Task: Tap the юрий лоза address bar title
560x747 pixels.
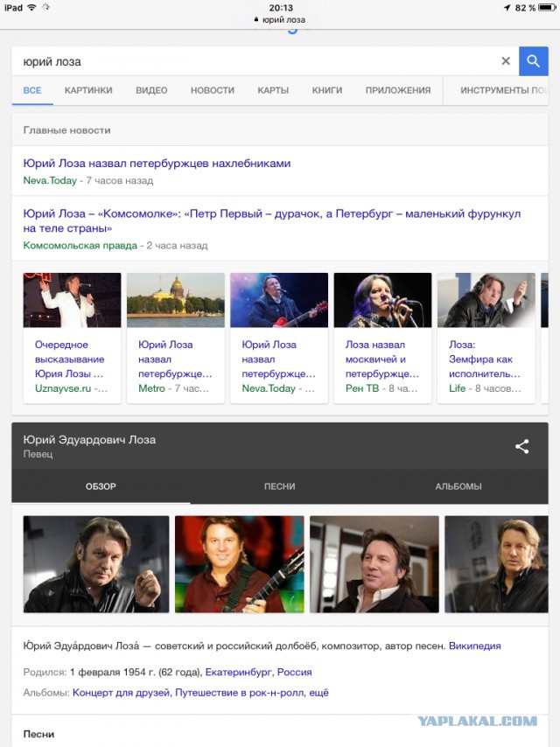Action: 283,20
